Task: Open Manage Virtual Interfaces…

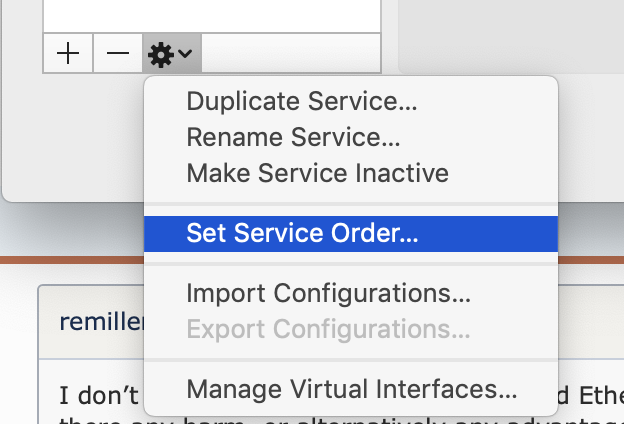Action: tap(351, 388)
